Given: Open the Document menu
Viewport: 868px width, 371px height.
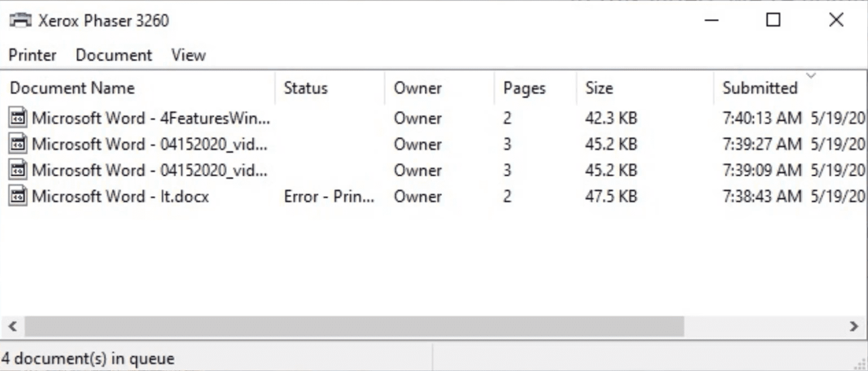Looking at the screenshot, I should click(113, 55).
